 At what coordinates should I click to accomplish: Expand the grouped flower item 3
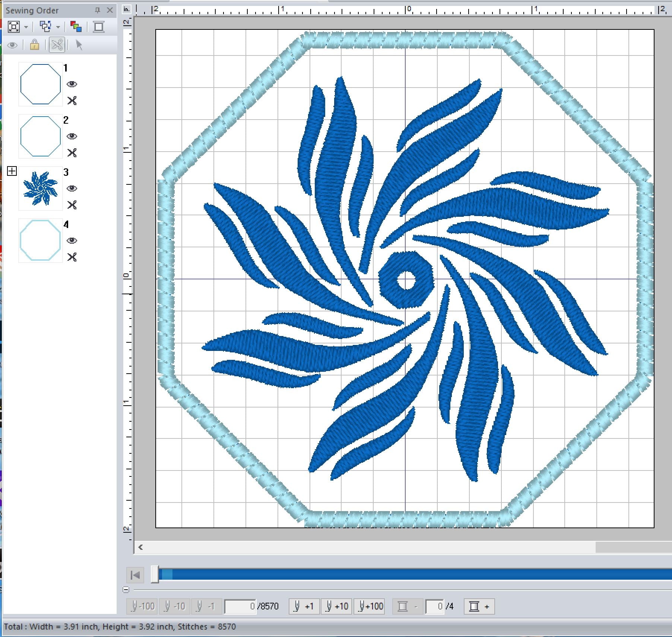pyautogui.click(x=12, y=171)
